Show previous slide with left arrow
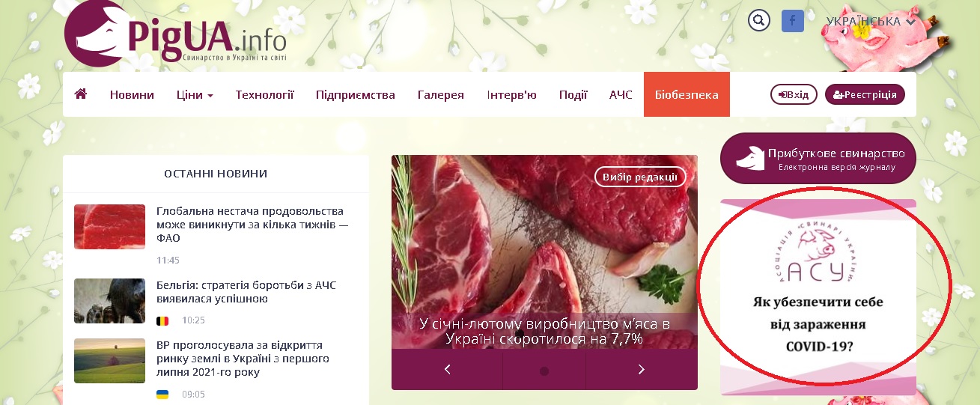Image resolution: width=980 pixels, height=405 pixels. tap(447, 369)
